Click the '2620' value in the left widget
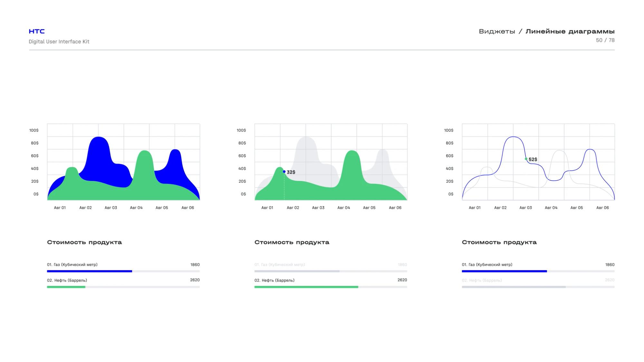 195,280
